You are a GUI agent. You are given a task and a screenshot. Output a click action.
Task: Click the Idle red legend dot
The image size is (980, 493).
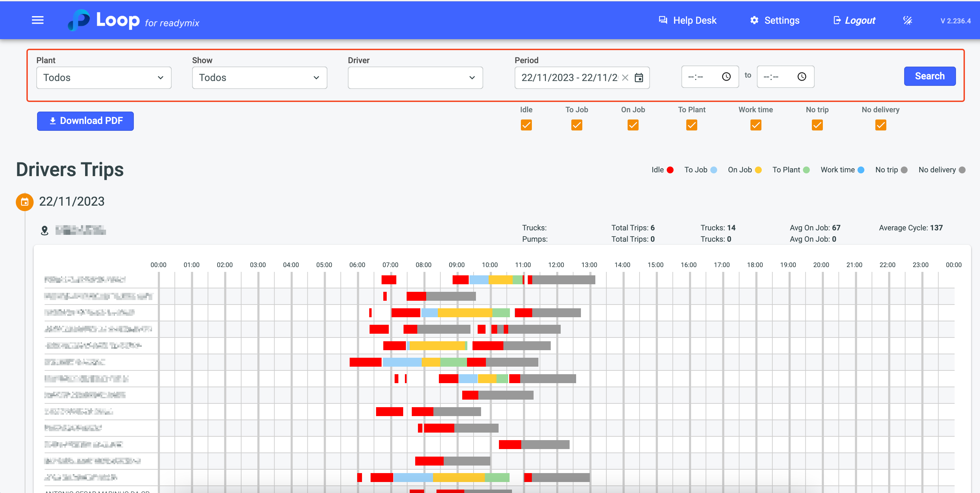[x=670, y=170]
